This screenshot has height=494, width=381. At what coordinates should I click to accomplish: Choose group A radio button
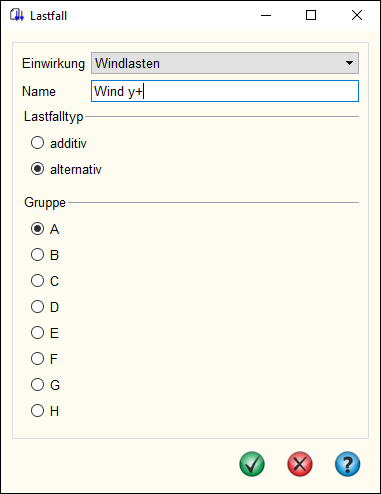point(37,229)
